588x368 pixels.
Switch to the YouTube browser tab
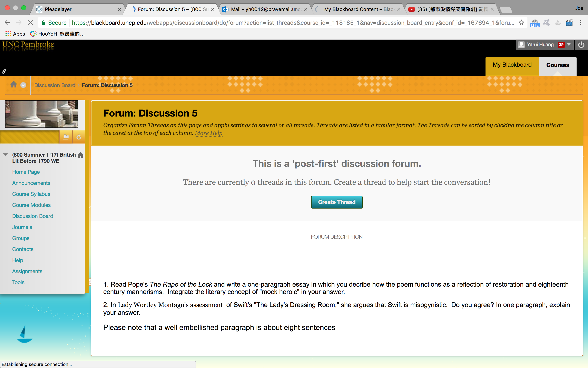pyautogui.click(x=451, y=9)
